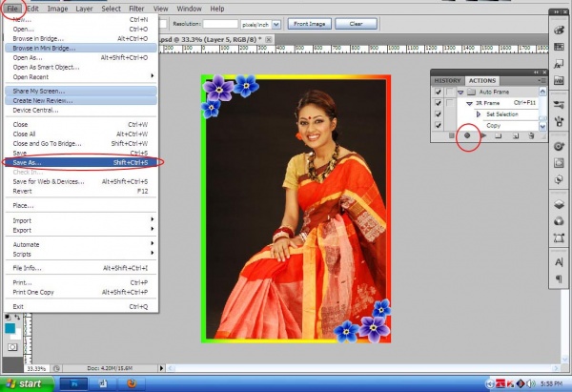
Task: Swap foreground and background colors
Action: click(17, 317)
